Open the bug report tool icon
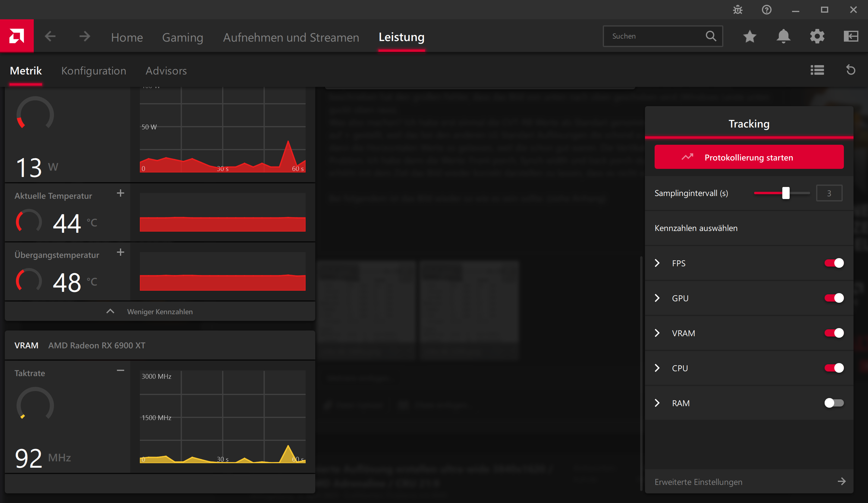The height and width of the screenshot is (503, 868). point(737,10)
